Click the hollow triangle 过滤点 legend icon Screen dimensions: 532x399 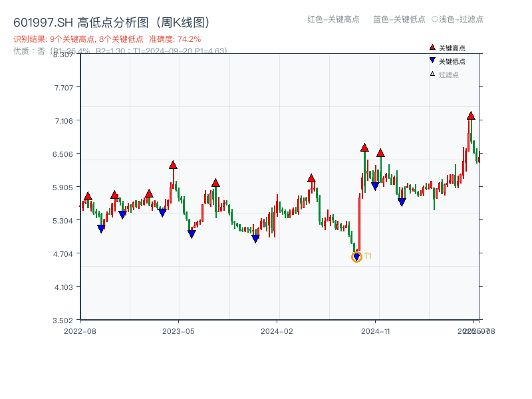click(x=432, y=74)
